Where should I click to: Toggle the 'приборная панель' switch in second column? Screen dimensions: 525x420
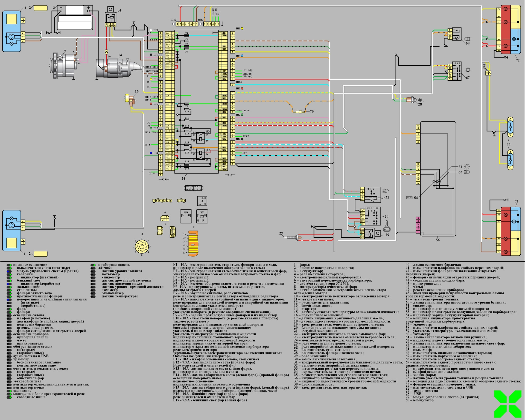pos(93,265)
